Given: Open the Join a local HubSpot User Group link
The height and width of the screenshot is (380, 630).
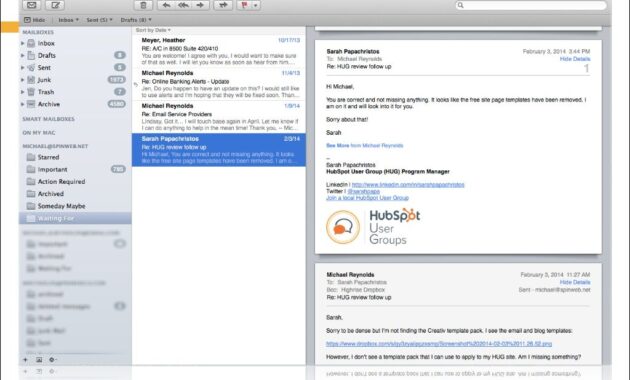Looking at the screenshot, I should [x=367, y=198].
